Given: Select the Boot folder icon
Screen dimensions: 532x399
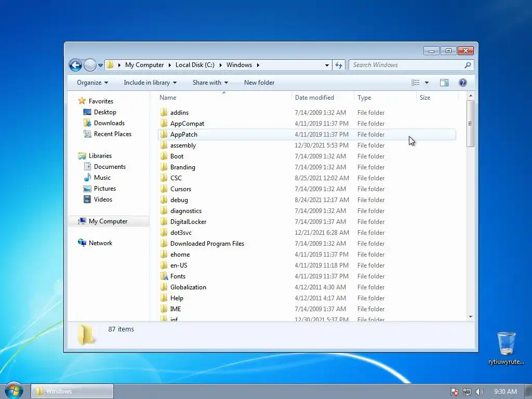Looking at the screenshot, I should coord(164,156).
